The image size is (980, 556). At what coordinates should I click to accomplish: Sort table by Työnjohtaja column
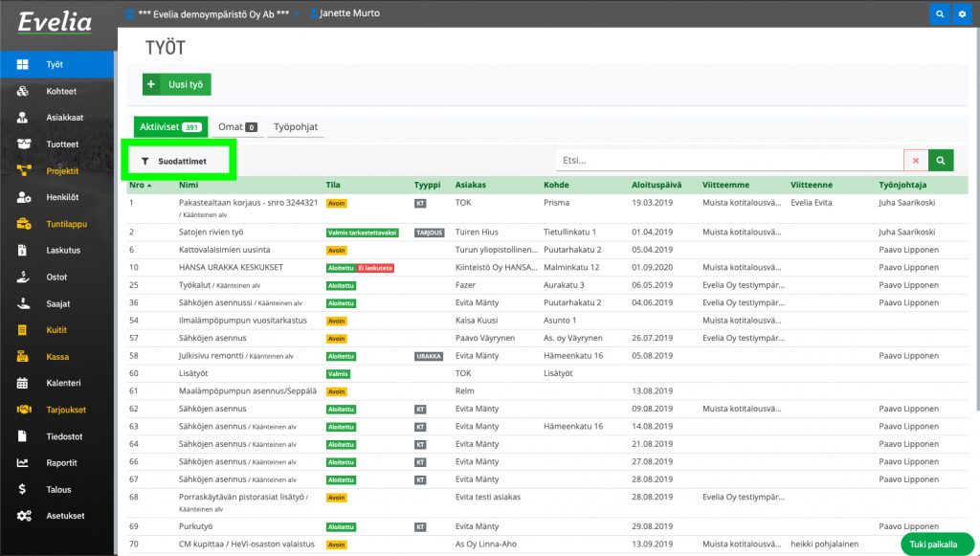click(902, 185)
